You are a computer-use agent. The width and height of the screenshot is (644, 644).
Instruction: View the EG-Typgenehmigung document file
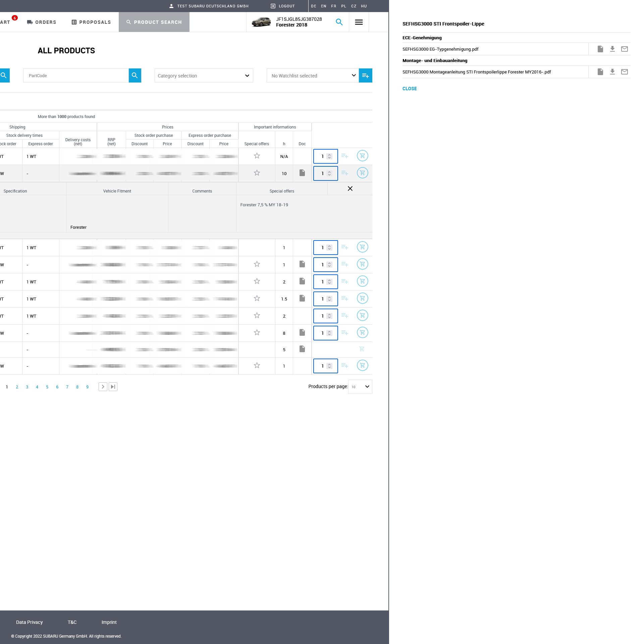[x=600, y=49]
